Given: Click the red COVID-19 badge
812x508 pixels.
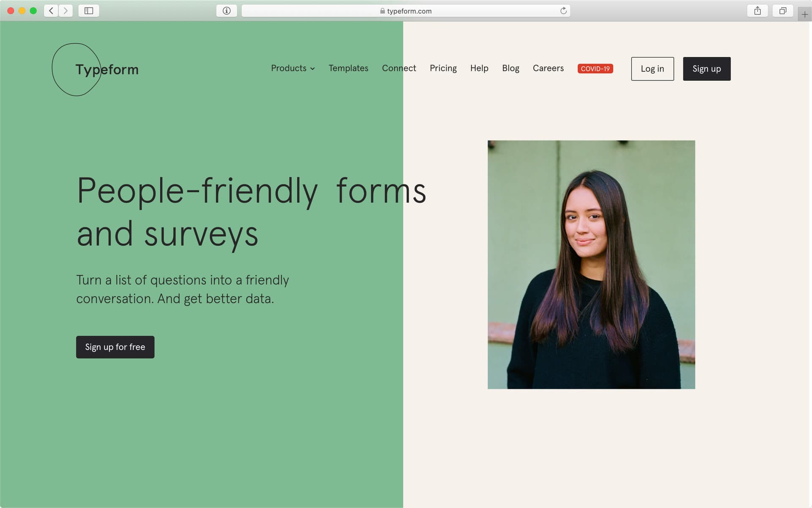Looking at the screenshot, I should [x=595, y=68].
